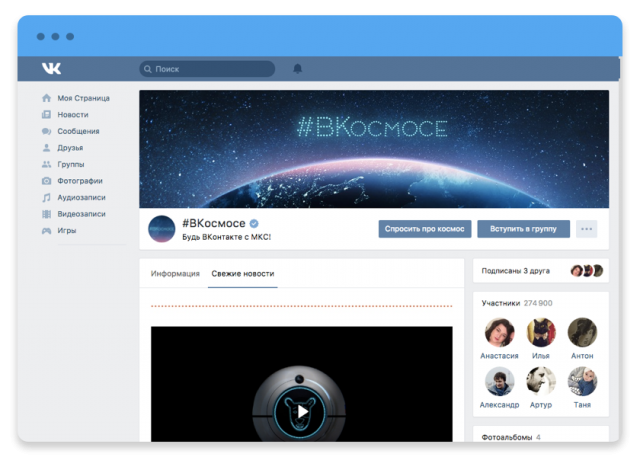Open Друзья in sidebar
Viewport: 640px width, 457px height.
coord(70,148)
